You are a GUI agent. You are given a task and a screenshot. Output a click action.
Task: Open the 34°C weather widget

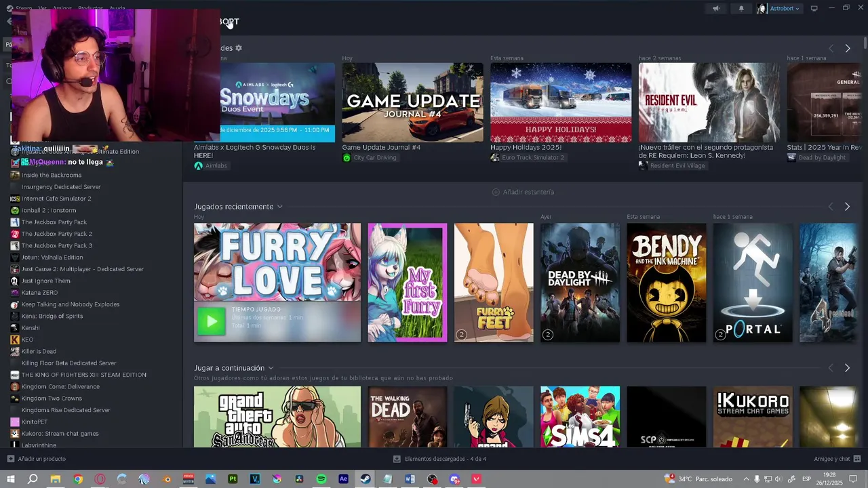pyautogui.click(x=698, y=479)
